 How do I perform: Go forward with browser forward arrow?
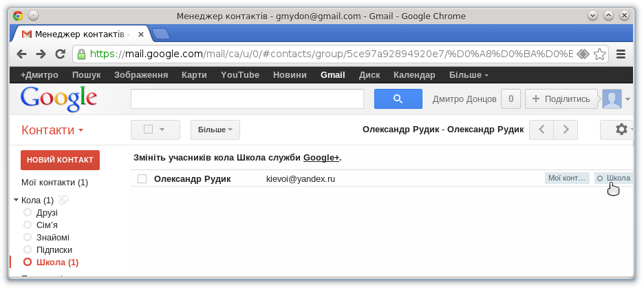tap(41, 54)
